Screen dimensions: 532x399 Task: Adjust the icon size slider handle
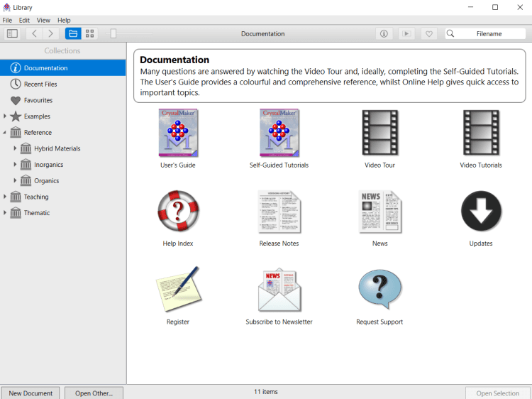(113, 33)
